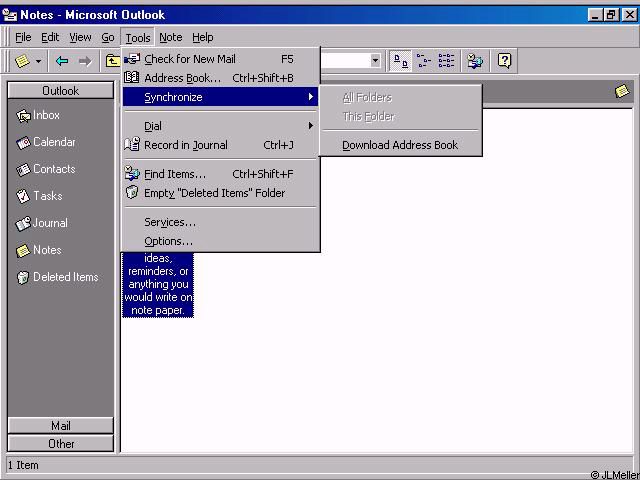Image resolution: width=640 pixels, height=480 pixels.
Task: Expand the Synchronize submenu
Action: pos(220,97)
